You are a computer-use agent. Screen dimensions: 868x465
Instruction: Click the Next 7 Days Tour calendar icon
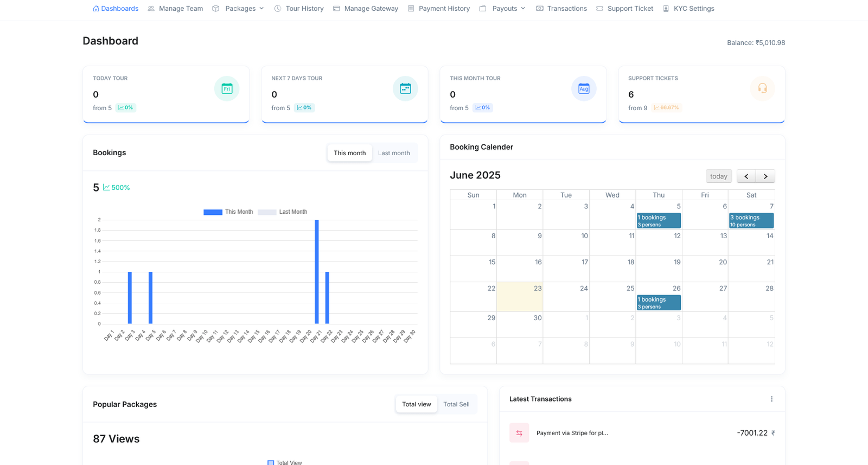pyautogui.click(x=405, y=89)
